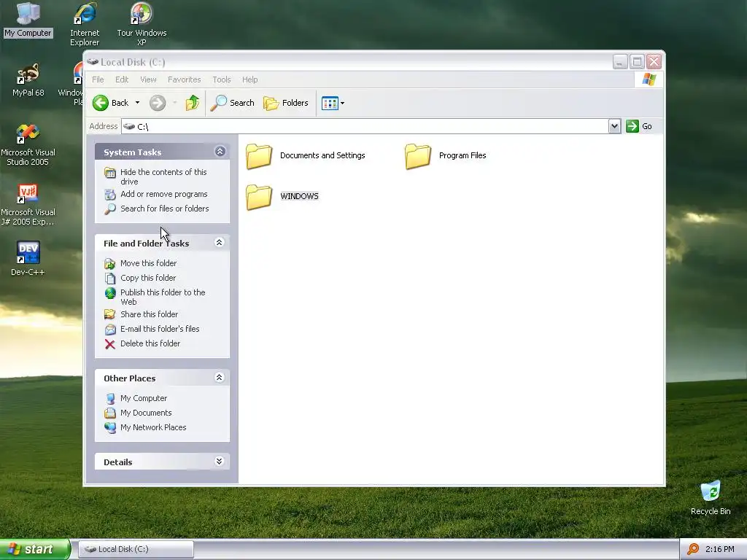747x560 pixels.
Task: Click Publish this folder to the Web
Action: click(x=163, y=297)
